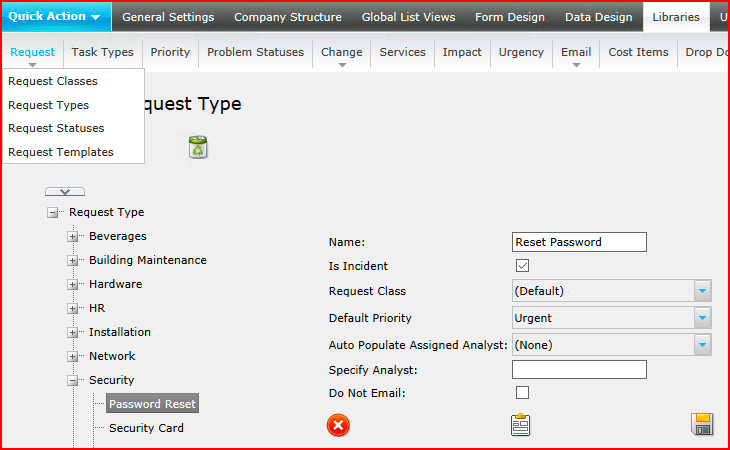Select the Security Card tree item

tap(146, 428)
